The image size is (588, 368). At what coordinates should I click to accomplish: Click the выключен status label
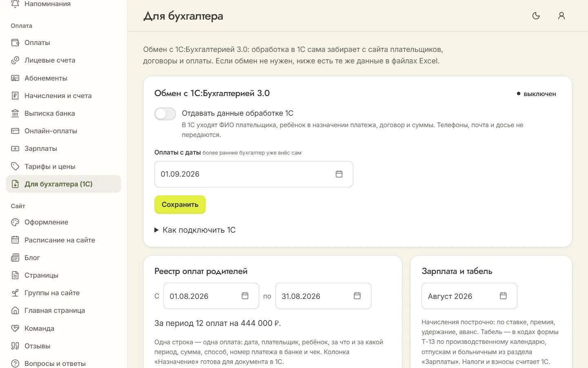coord(536,94)
